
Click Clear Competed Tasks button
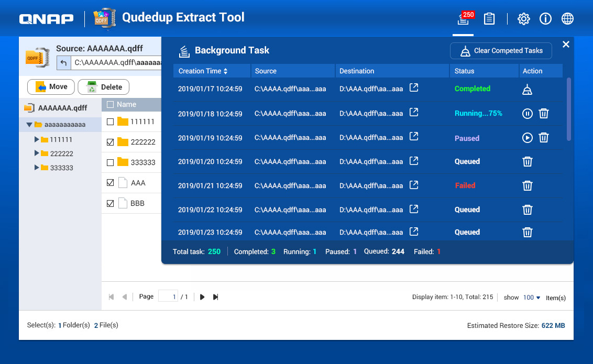(x=501, y=51)
